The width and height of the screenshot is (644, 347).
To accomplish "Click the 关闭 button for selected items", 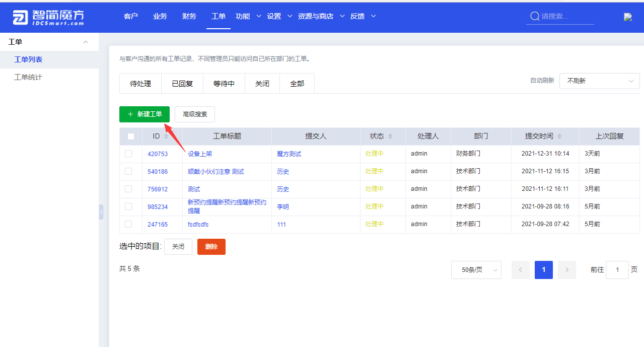I will 178,247.
